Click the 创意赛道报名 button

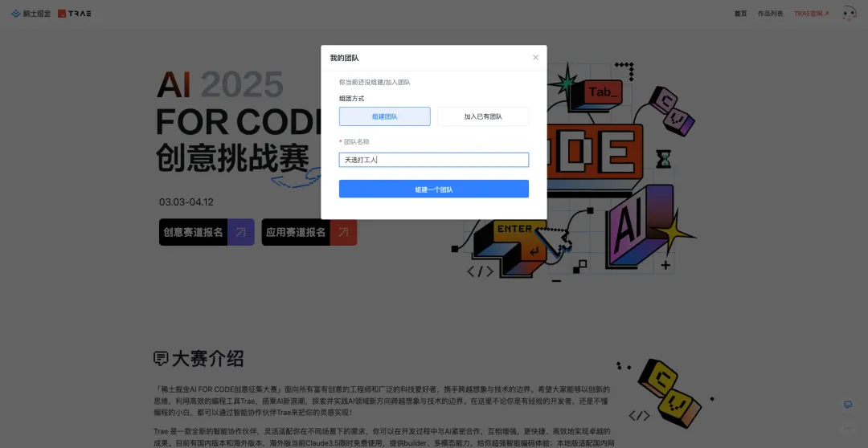point(207,232)
